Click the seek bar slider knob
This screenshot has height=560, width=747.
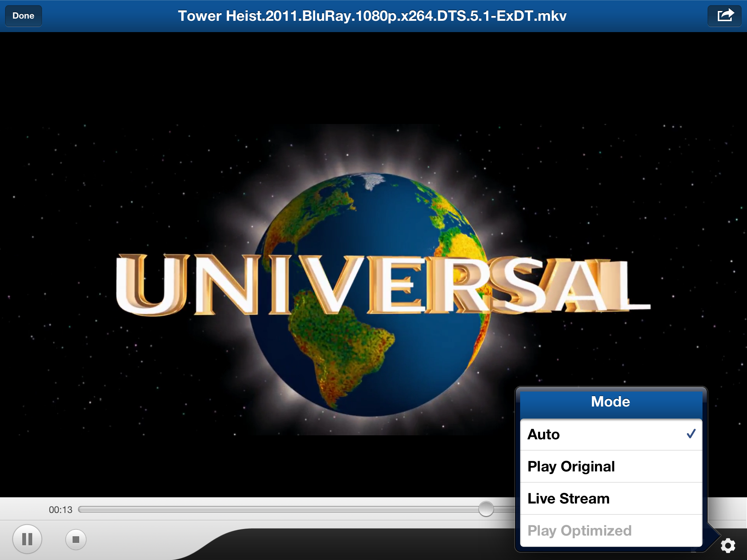pyautogui.click(x=486, y=509)
